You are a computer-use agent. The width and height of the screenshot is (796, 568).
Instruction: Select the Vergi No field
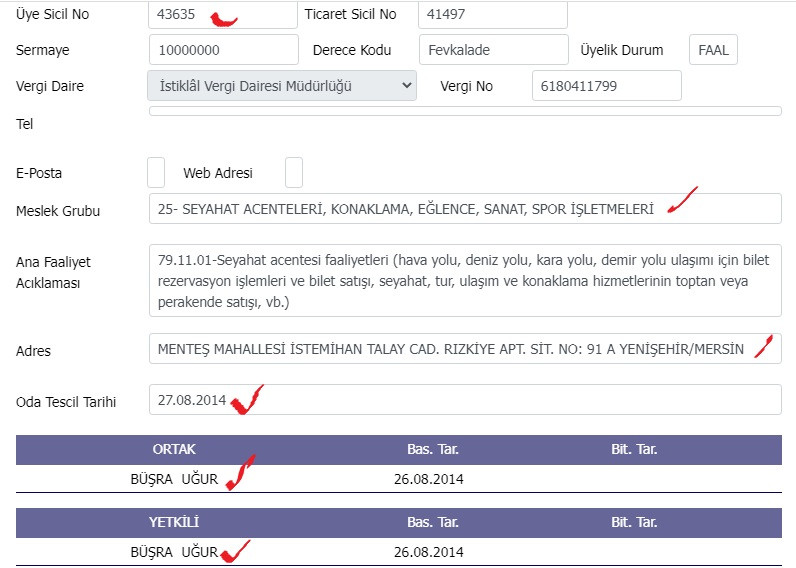point(607,86)
